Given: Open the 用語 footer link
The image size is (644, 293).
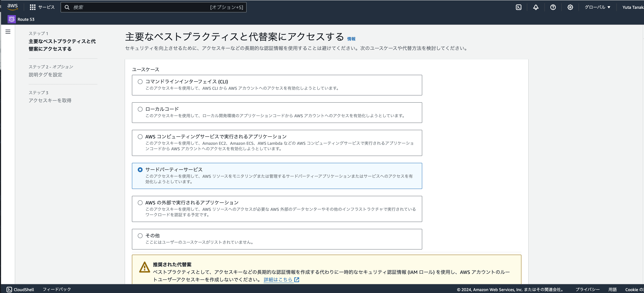Looking at the screenshot, I should (612, 290).
